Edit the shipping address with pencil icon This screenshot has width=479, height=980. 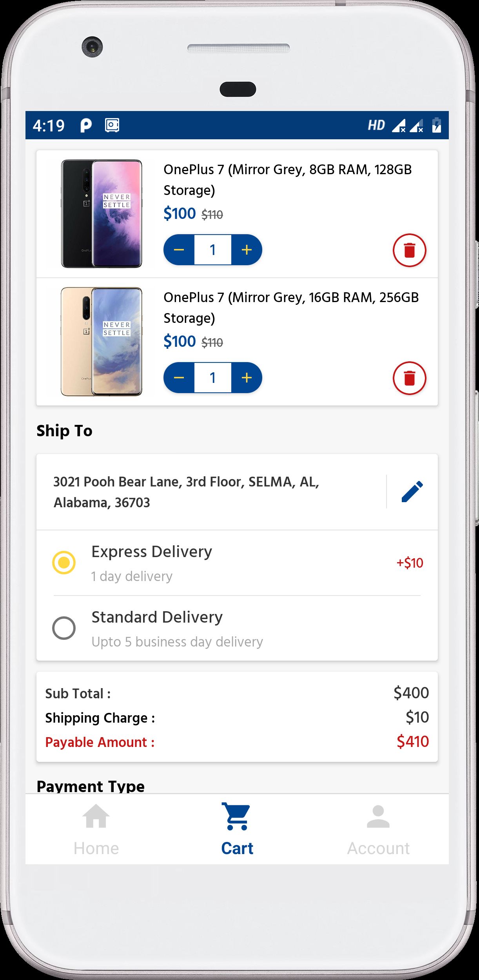(x=412, y=492)
